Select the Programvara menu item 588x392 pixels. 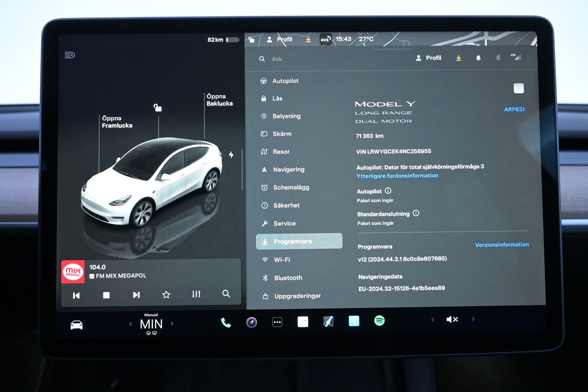click(299, 242)
